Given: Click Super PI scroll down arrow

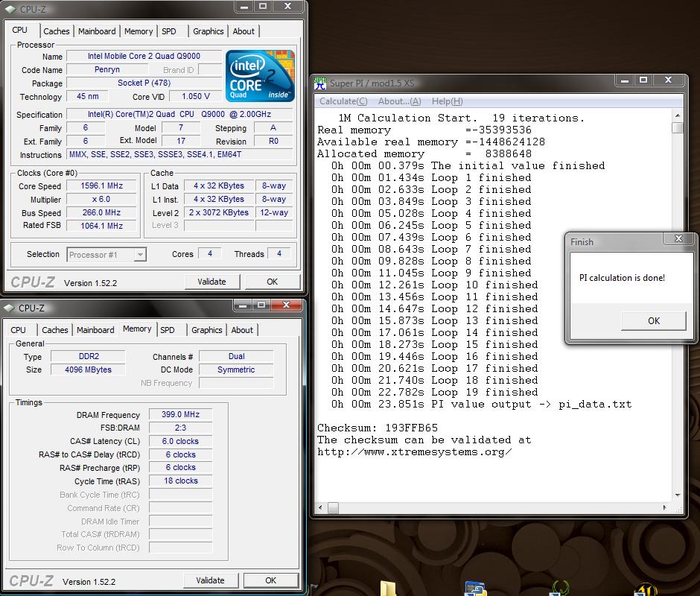Looking at the screenshot, I should tap(677, 495).
